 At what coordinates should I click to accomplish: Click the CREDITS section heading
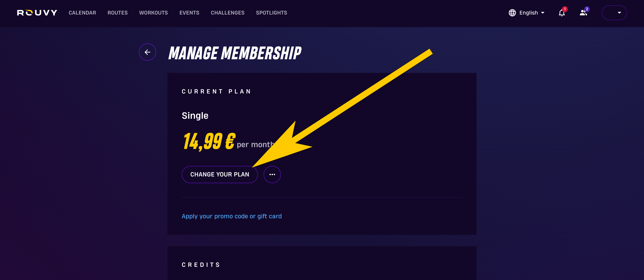(201, 265)
